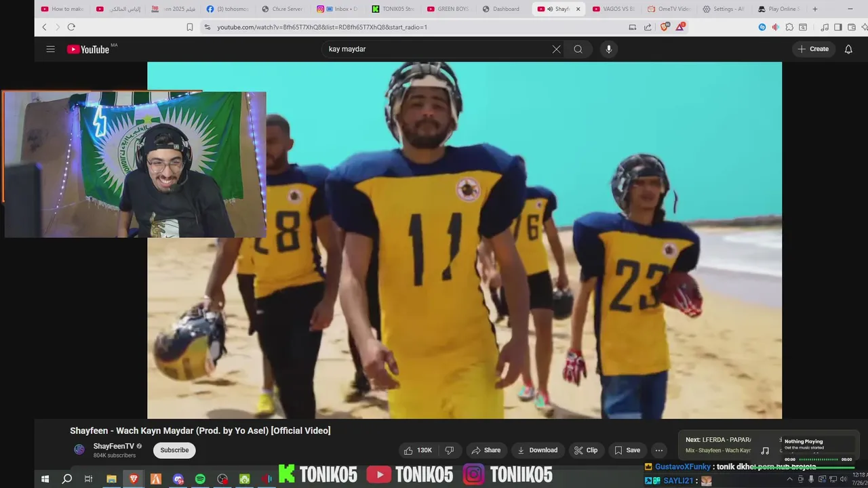Open the YouTube notifications bell

[x=848, y=49]
